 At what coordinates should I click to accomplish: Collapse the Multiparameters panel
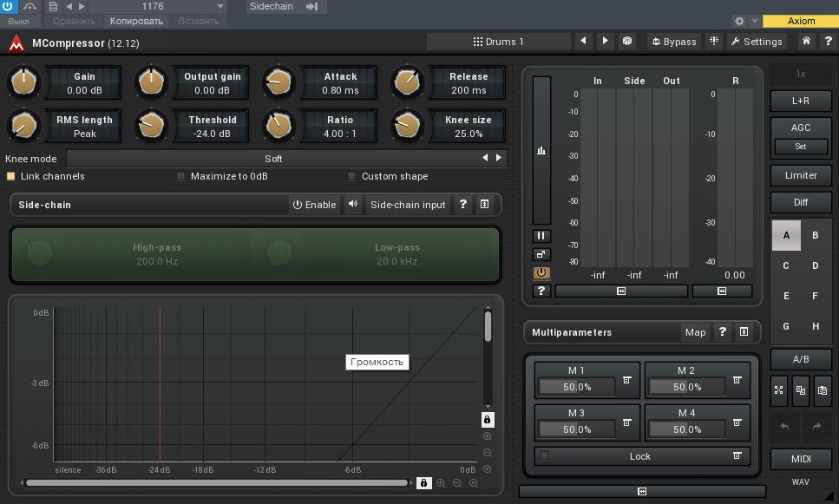[744, 332]
